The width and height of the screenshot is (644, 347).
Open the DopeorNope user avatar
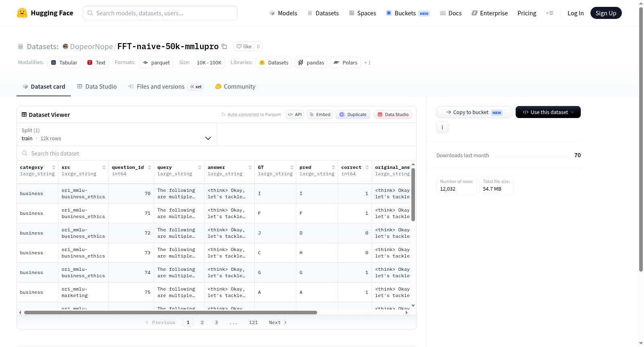(x=65, y=46)
